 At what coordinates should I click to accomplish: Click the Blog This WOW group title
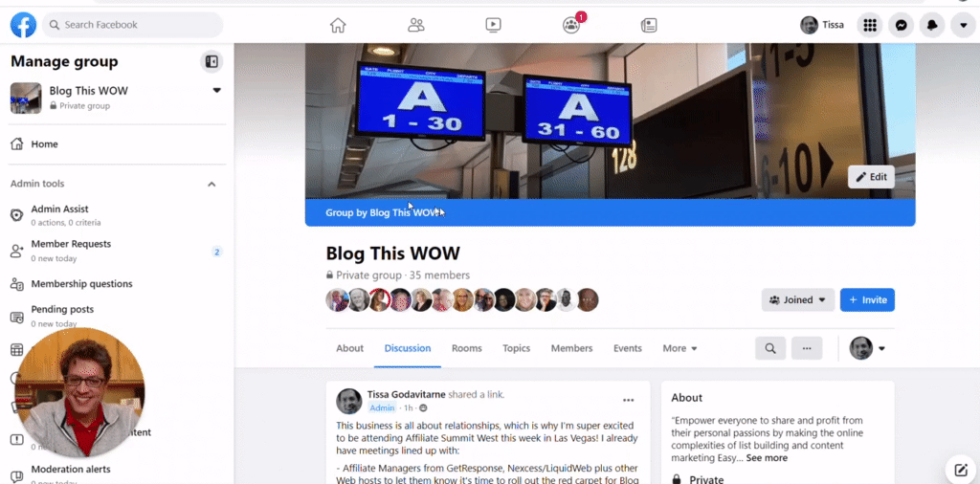tap(392, 253)
